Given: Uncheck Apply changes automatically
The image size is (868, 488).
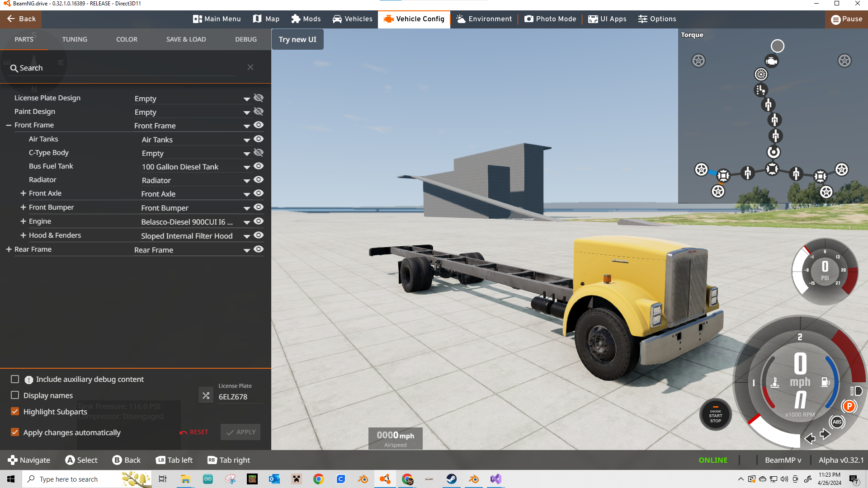Looking at the screenshot, I should (x=15, y=432).
